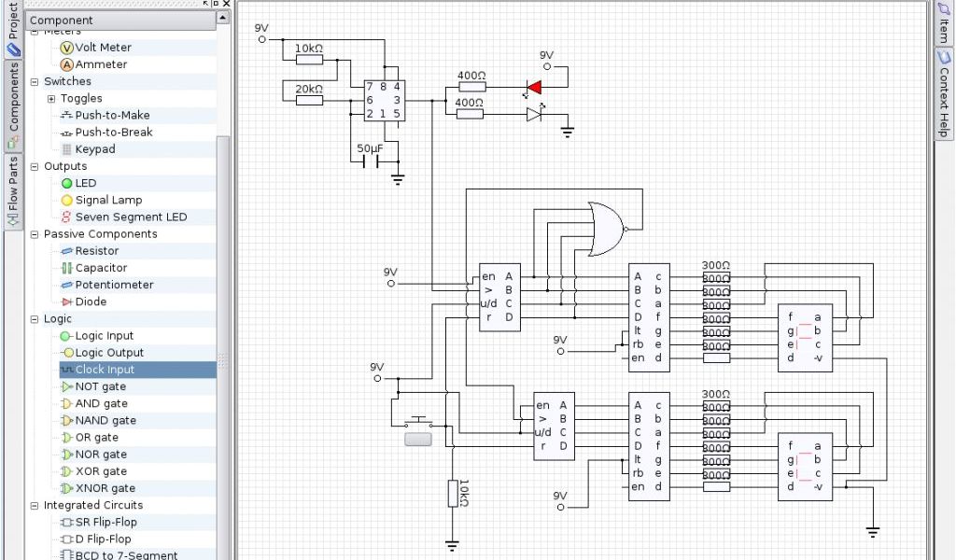
Task: Collapse the Switches category
Action: pos(35,82)
